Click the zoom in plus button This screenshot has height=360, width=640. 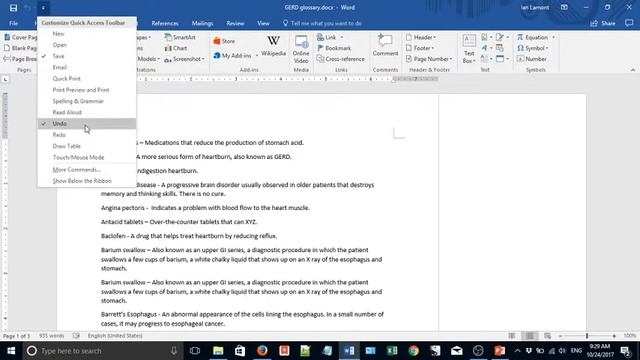[x=614, y=336]
